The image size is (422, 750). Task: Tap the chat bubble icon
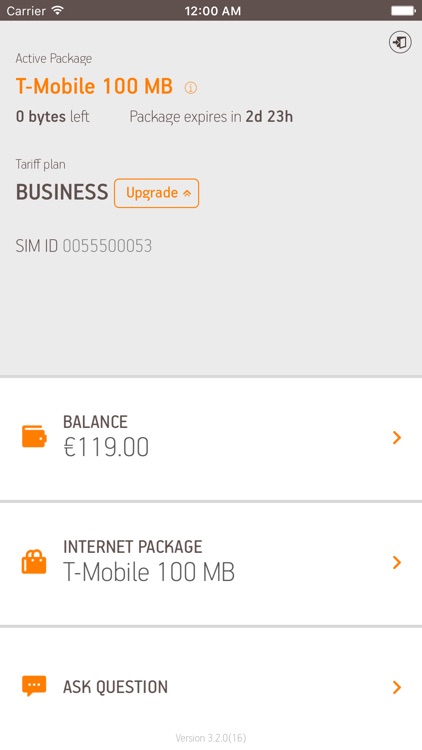(34, 686)
